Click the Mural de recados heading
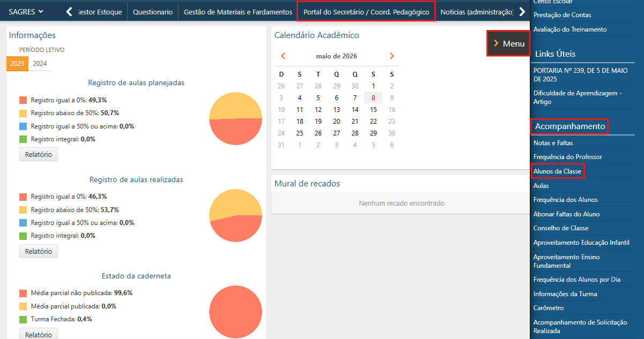The height and width of the screenshot is (339, 644). 307,183
